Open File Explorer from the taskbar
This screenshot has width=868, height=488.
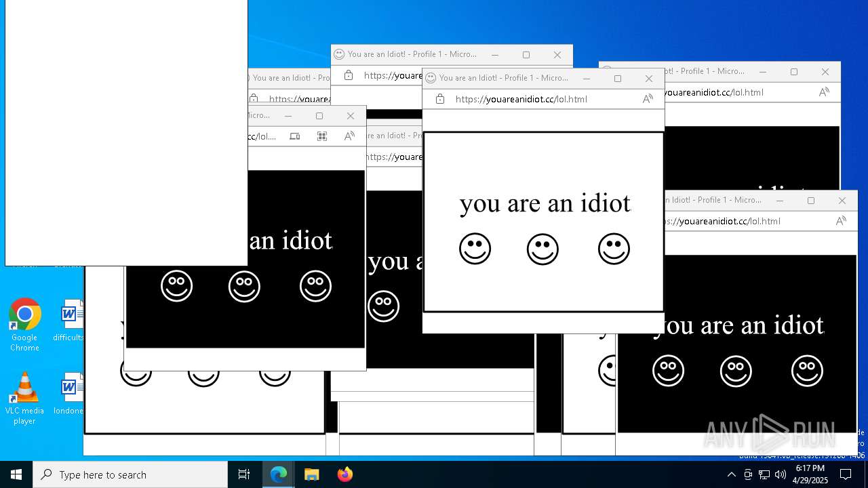(312, 474)
